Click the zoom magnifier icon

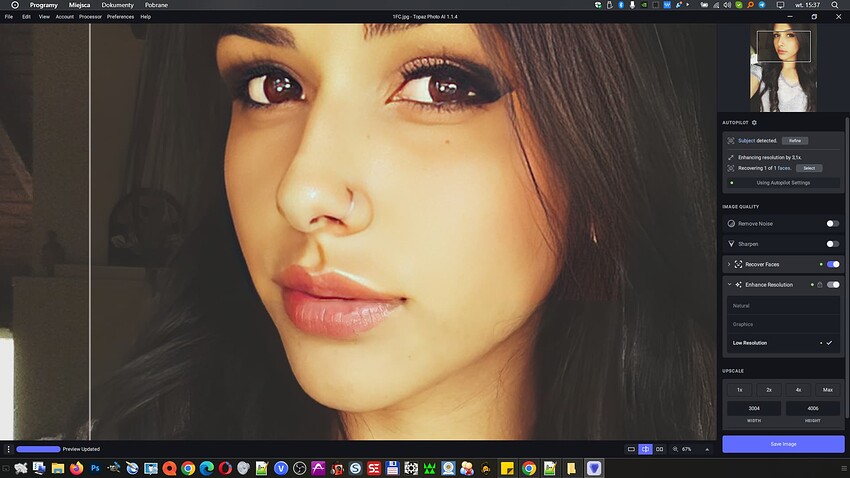pos(675,450)
